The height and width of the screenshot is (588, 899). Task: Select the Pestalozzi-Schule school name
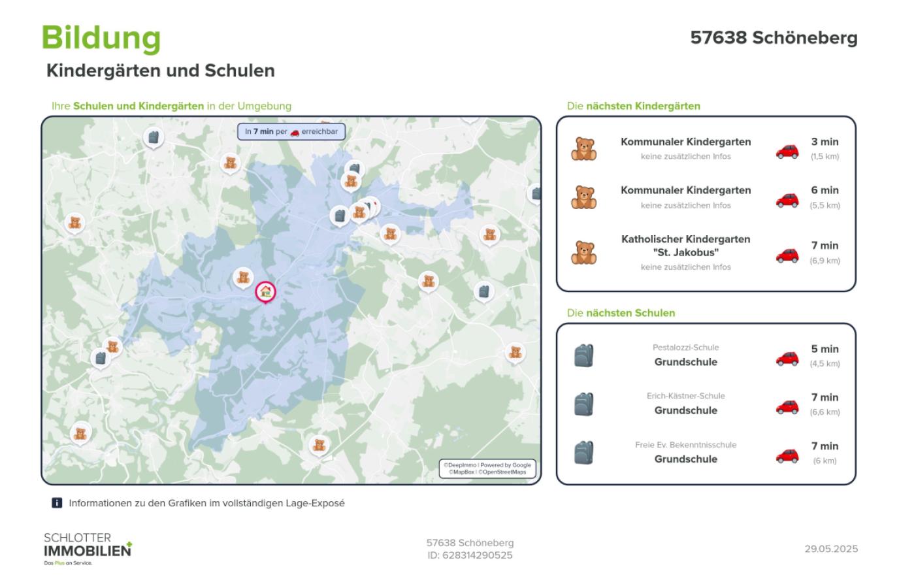685,348
